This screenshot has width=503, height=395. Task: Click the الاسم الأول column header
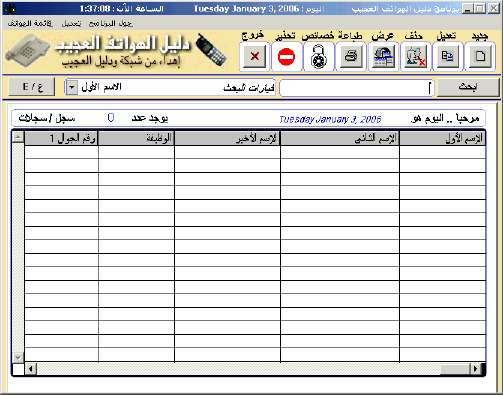[442, 138]
